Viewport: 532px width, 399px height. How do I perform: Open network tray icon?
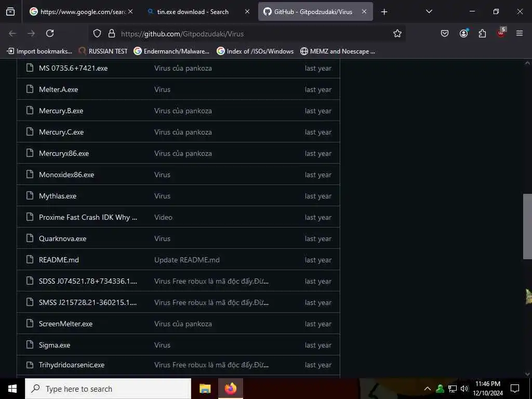[453, 389]
